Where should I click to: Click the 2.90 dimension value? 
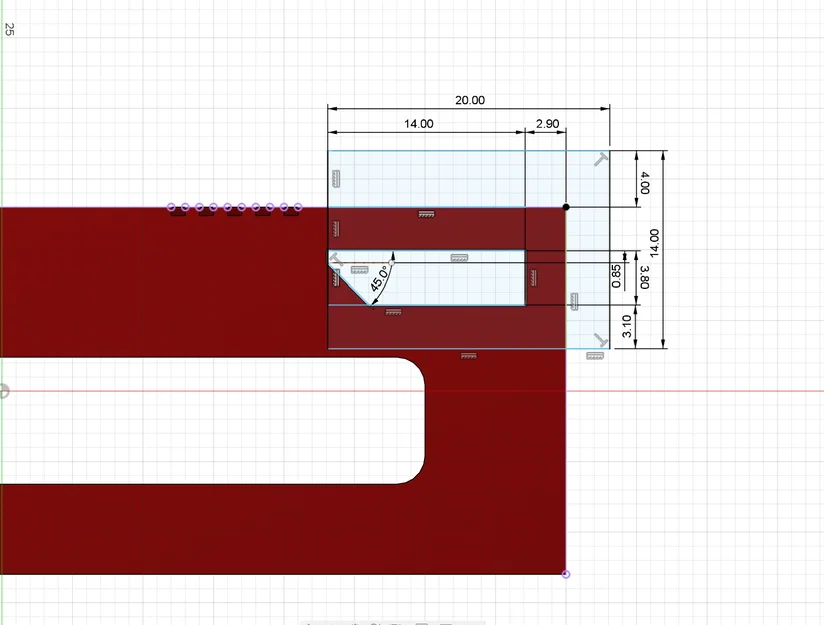(x=547, y=124)
